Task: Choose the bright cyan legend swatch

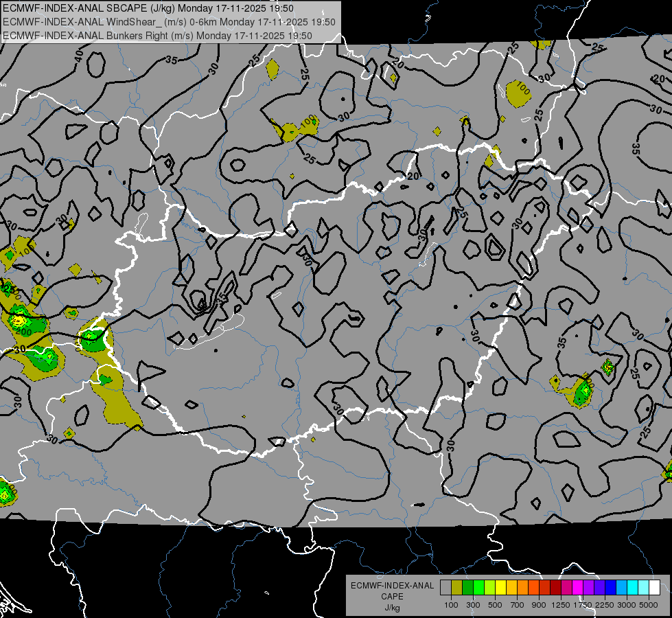Action: [633, 588]
